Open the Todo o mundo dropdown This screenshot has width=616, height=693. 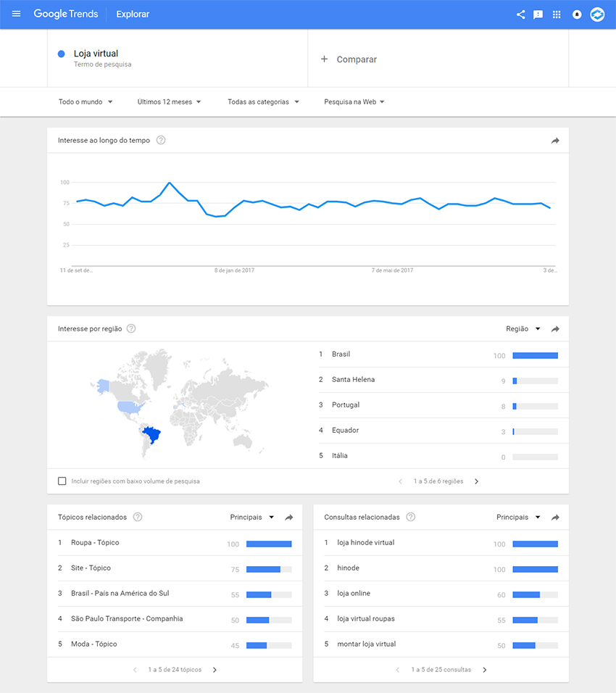pos(86,101)
